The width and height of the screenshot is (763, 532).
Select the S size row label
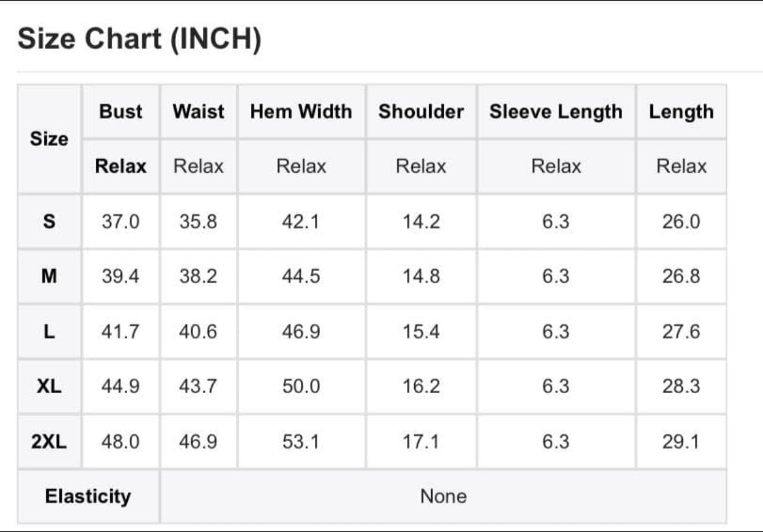[x=49, y=222]
